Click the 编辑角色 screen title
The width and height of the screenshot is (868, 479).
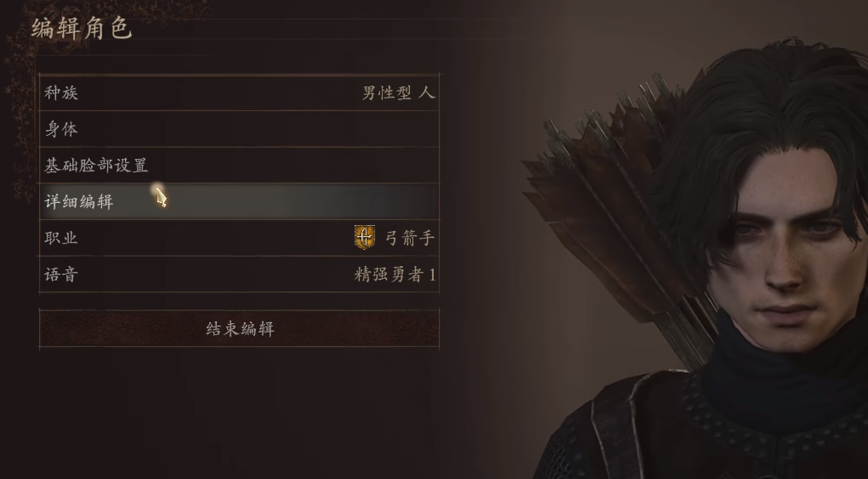pos(82,29)
